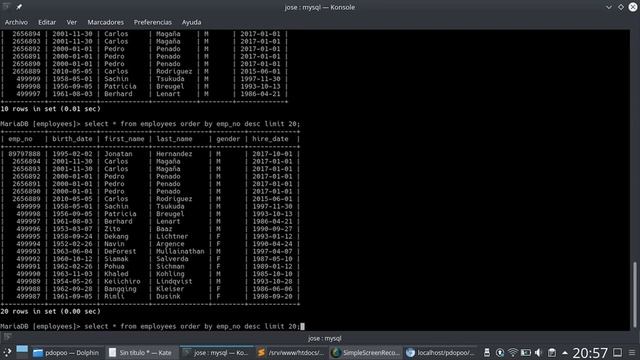Open the panel hamburger settings icon
The width and height of the screenshot is (640, 360).
coord(632,353)
